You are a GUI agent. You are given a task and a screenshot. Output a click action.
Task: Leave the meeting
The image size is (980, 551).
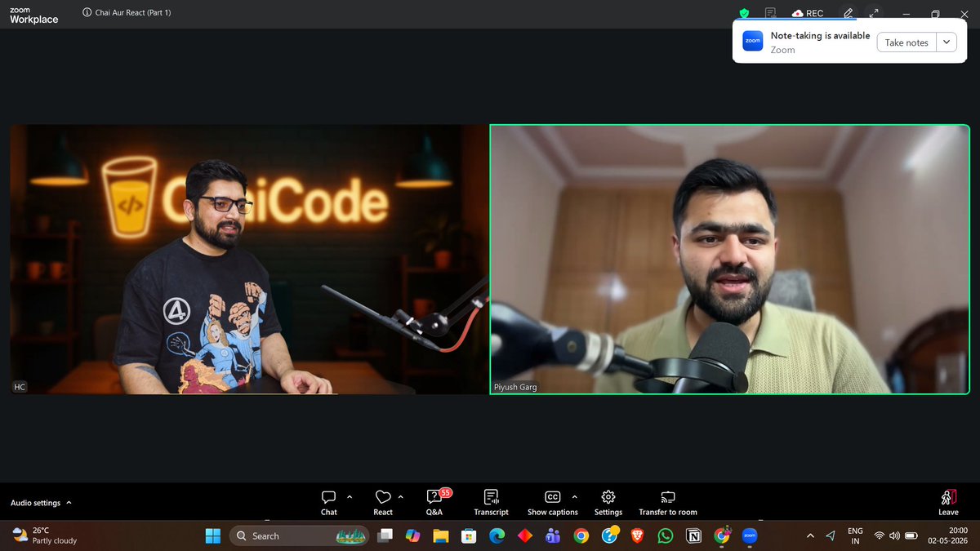(948, 502)
